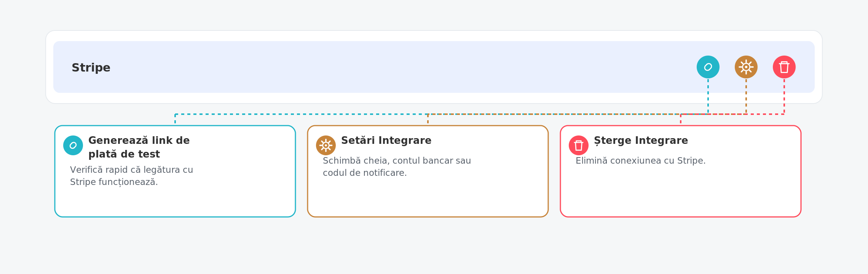This screenshot has height=274, width=868.
Task: Click the orange dashed line below the gear icon
Action: point(746,95)
